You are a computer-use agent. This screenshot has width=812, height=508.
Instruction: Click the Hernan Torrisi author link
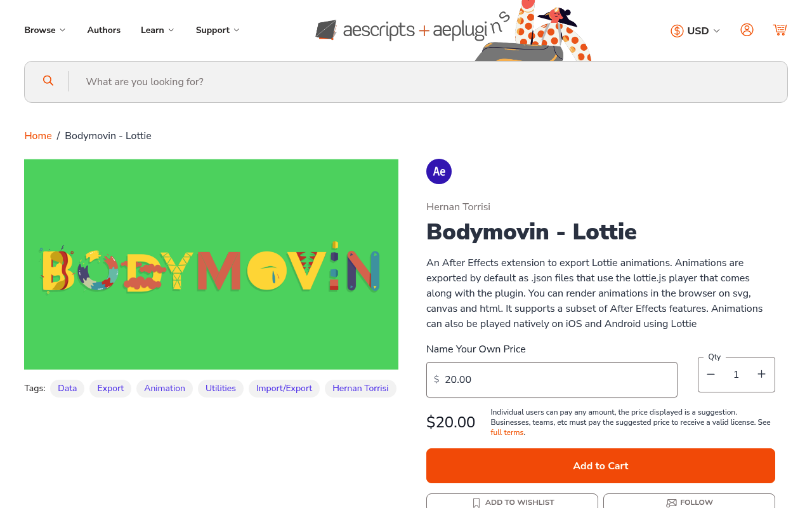pyautogui.click(x=458, y=206)
